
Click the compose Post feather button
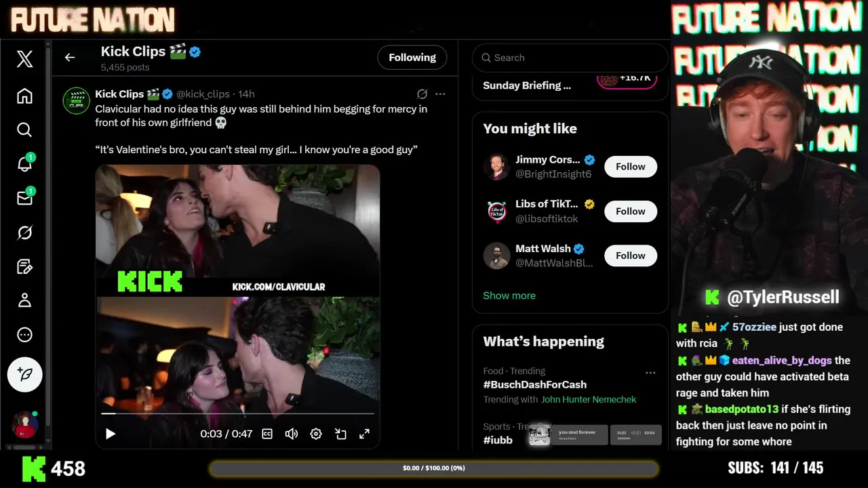(x=25, y=374)
